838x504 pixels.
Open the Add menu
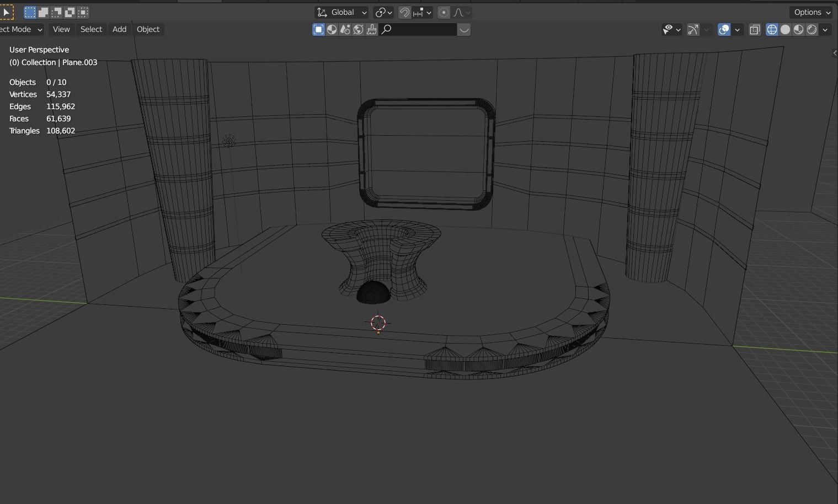(119, 29)
